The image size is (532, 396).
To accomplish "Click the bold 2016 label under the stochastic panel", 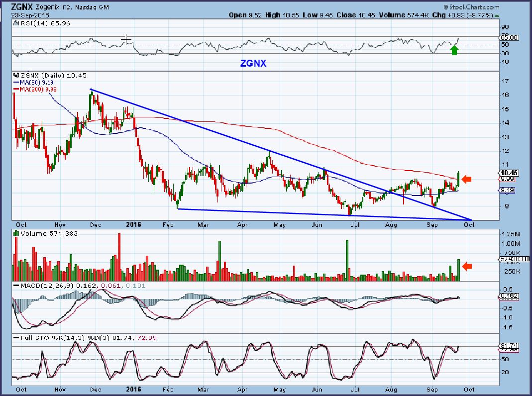I will (133, 389).
